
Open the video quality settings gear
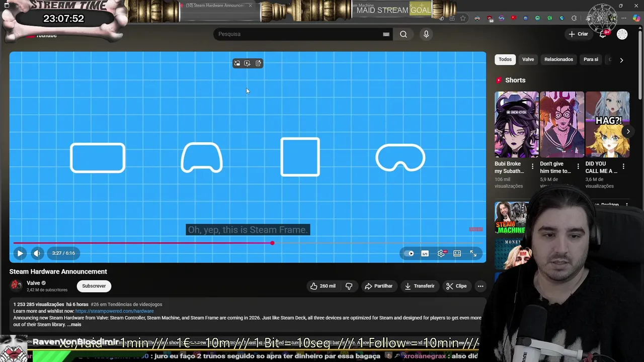pos(441,253)
